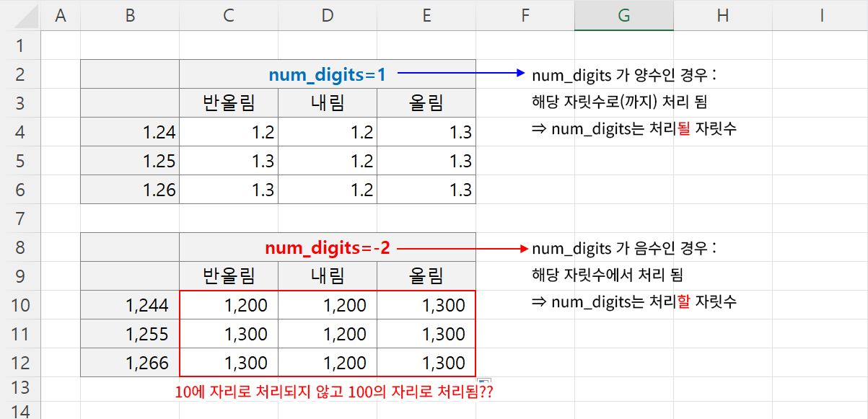Viewport: 868px width, 419px height.
Task: Select column E header
Action: (426, 15)
